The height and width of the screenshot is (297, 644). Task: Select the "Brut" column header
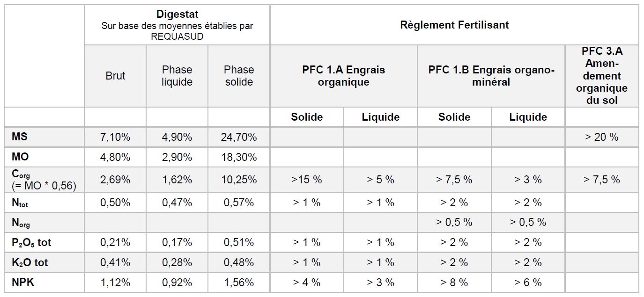(115, 76)
